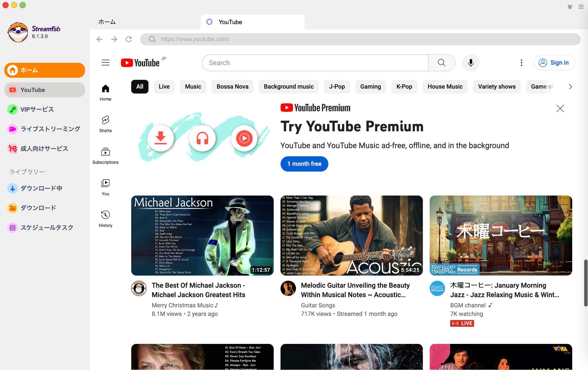Open the StreamFab hamburger menu at top right
The image size is (588, 370).
pos(581,7)
